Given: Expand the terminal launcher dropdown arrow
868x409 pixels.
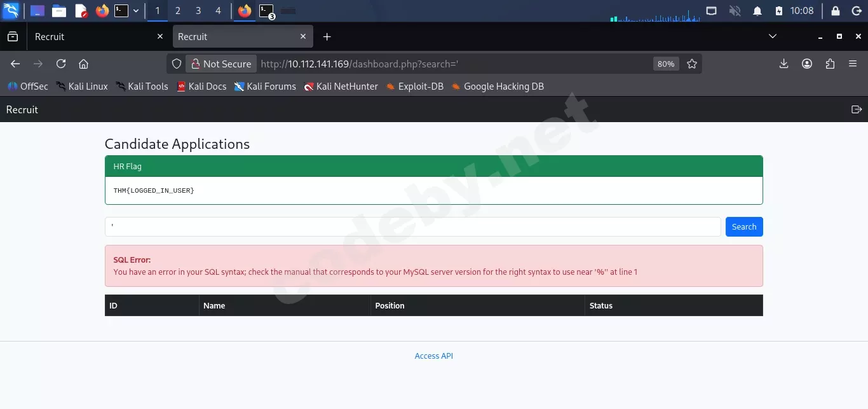Looking at the screenshot, I should [136, 11].
